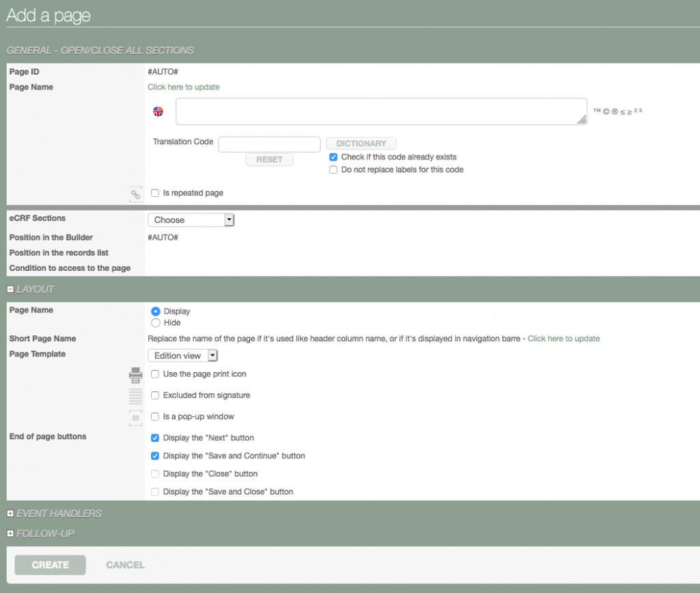Insert the copyright © symbol
700x593 pixels.
605,111
